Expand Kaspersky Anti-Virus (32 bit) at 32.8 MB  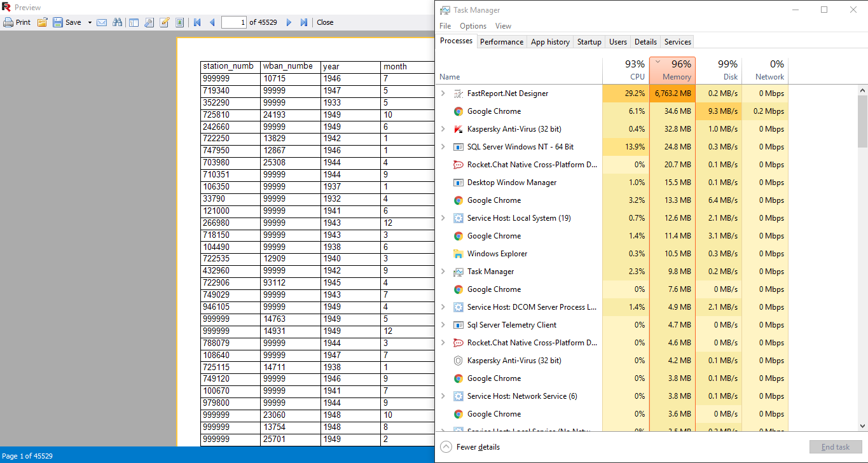tap(443, 129)
